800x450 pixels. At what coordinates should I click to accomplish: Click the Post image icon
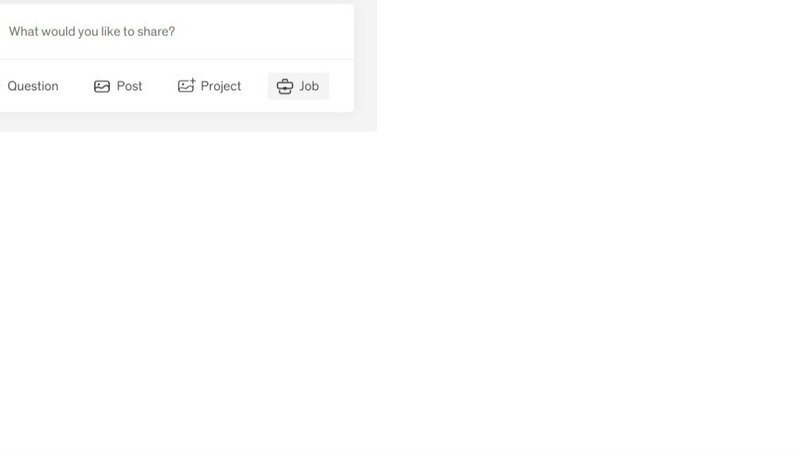102,87
